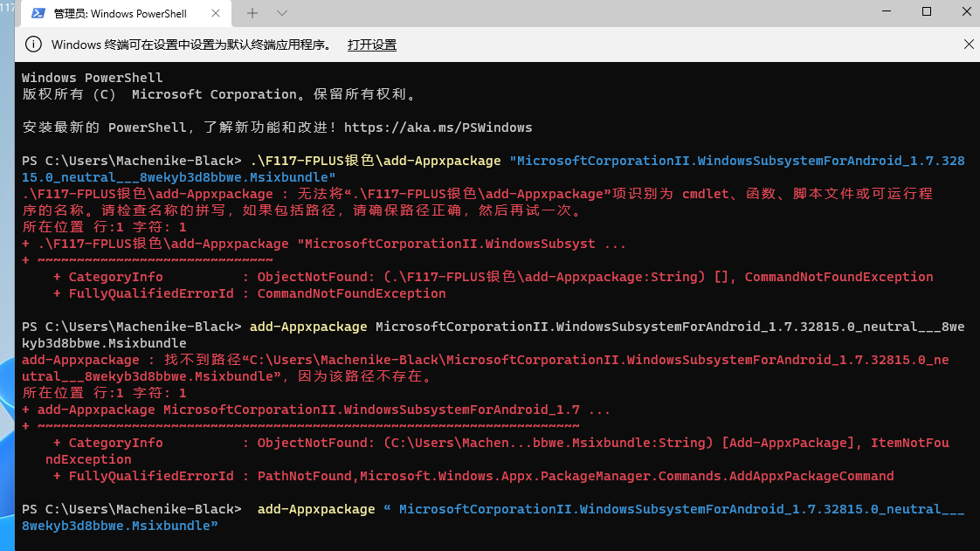The height and width of the screenshot is (551, 980).
Task: Click the 'Windows PowerShell' header line
Action: click(x=93, y=78)
